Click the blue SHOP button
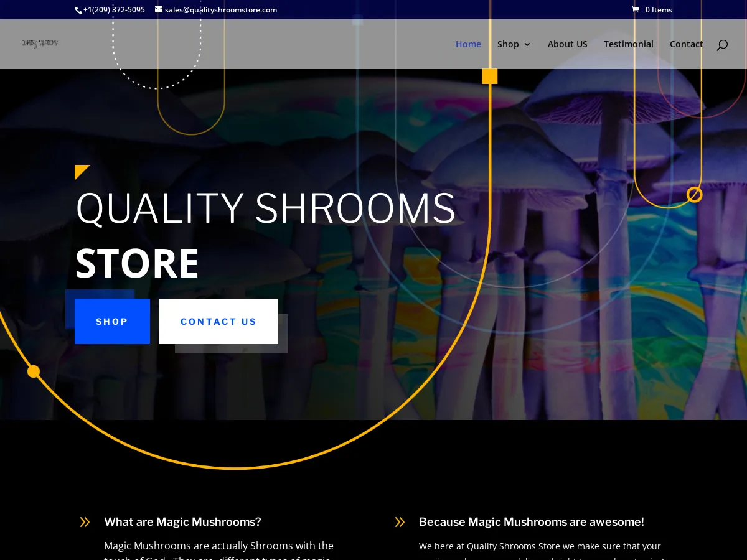This screenshot has height=560, width=747. click(x=112, y=322)
